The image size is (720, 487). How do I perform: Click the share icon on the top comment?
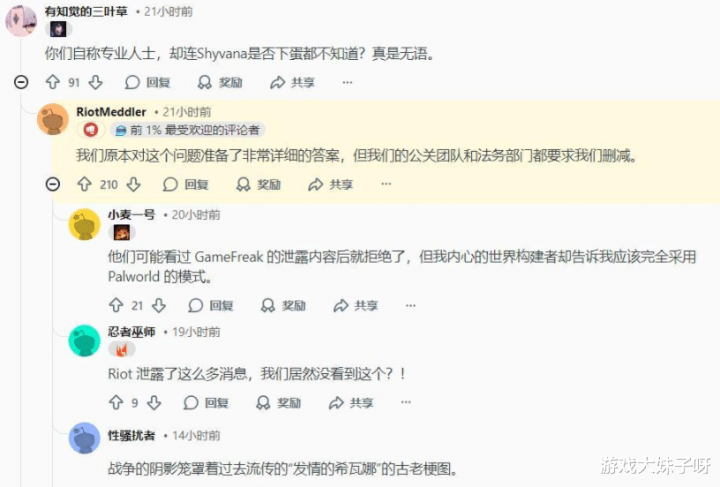click(x=277, y=82)
